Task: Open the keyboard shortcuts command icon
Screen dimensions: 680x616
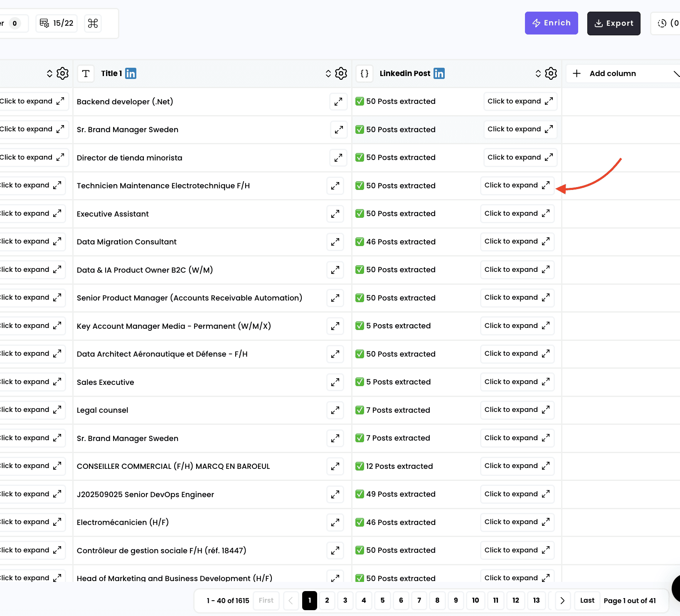Action: pyautogui.click(x=93, y=23)
